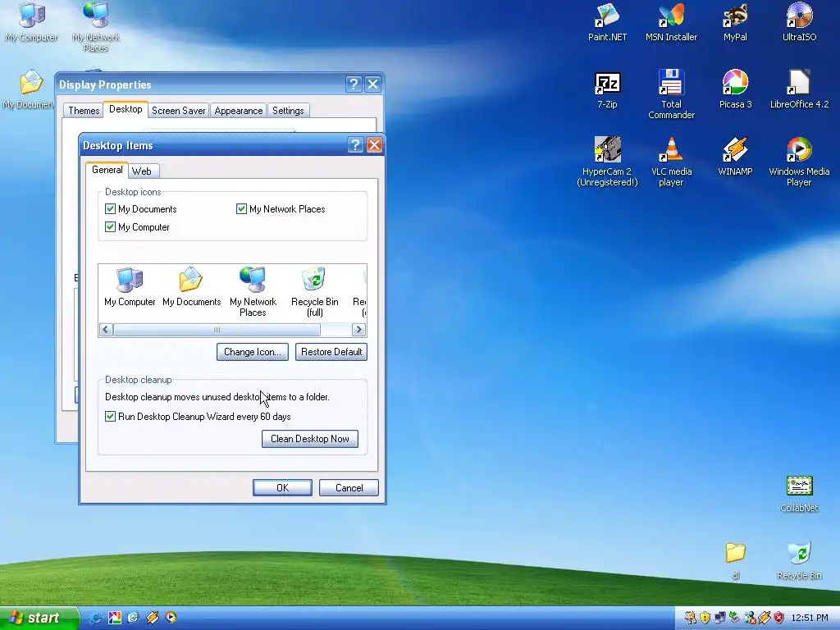The height and width of the screenshot is (630, 840).
Task: Select 7-Zip desktop icon
Action: [607, 90]
